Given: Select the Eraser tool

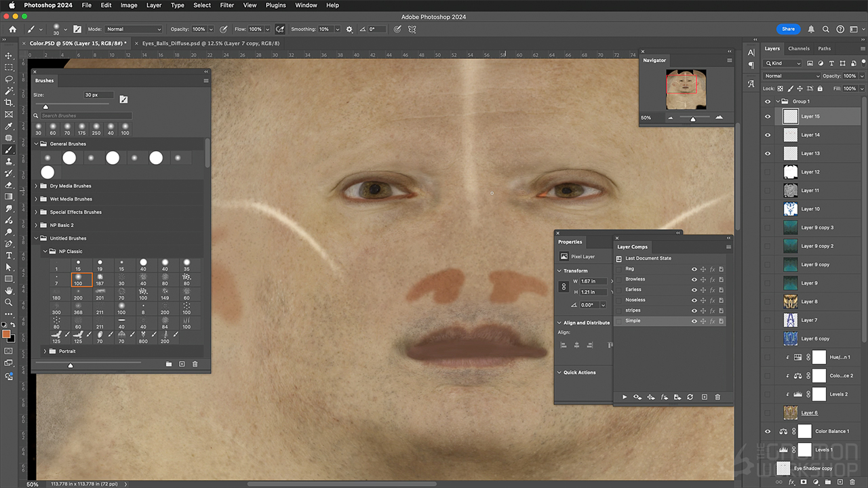Looking at the screenshot, I should [9, 184].
